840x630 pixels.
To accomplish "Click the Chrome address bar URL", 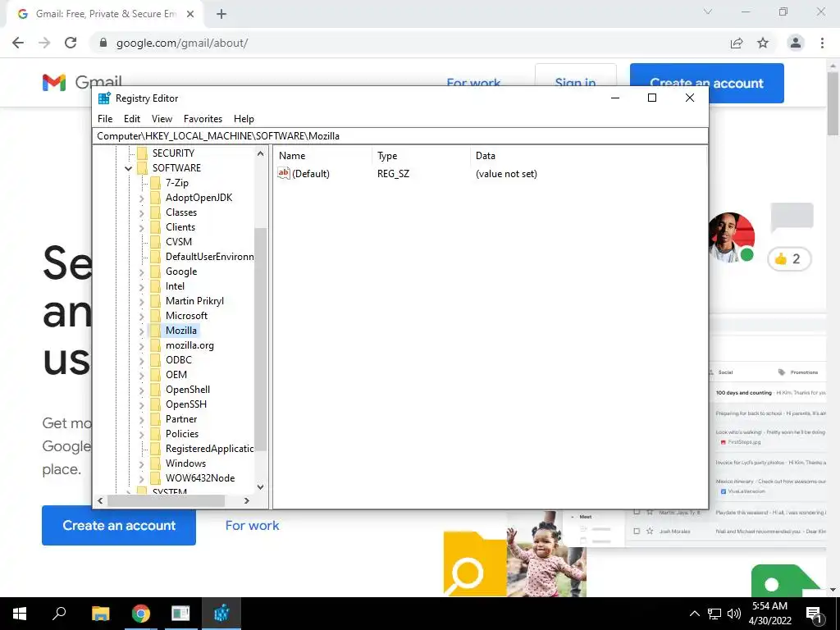I will pyautogui.click(x=182, y=43).
